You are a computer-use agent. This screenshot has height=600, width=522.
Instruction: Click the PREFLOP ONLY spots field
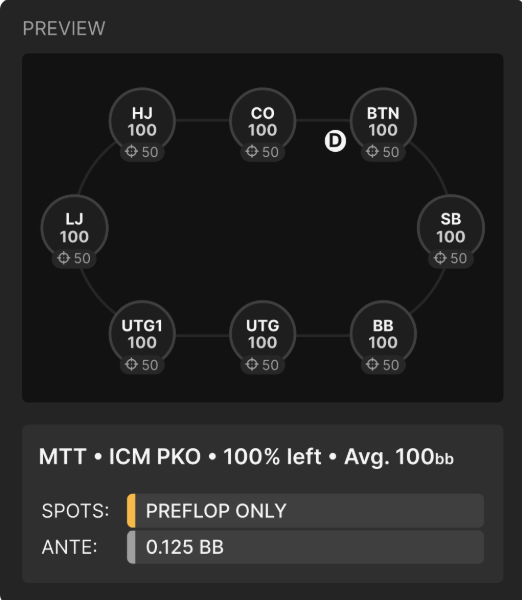pyautogui.click(x=305, y=511)
